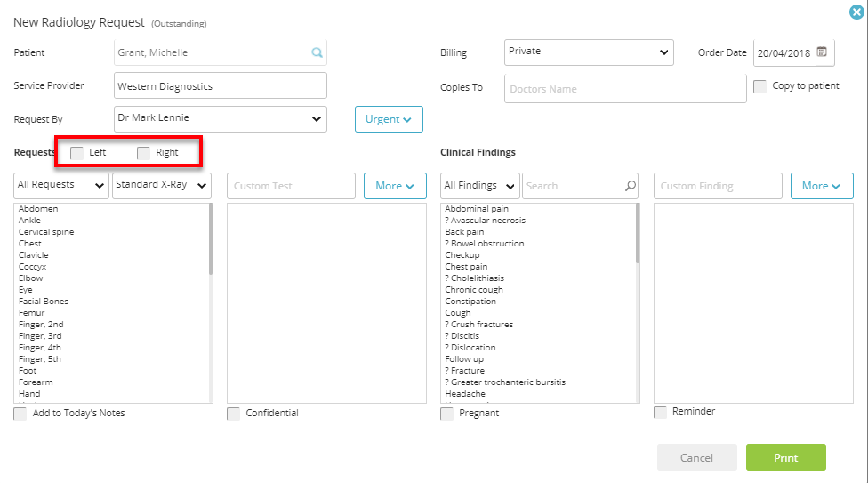Viewport: 868px width, 483px height.
Task: Expand the All Findings filter dropdown
Action: tap(480, 186)
